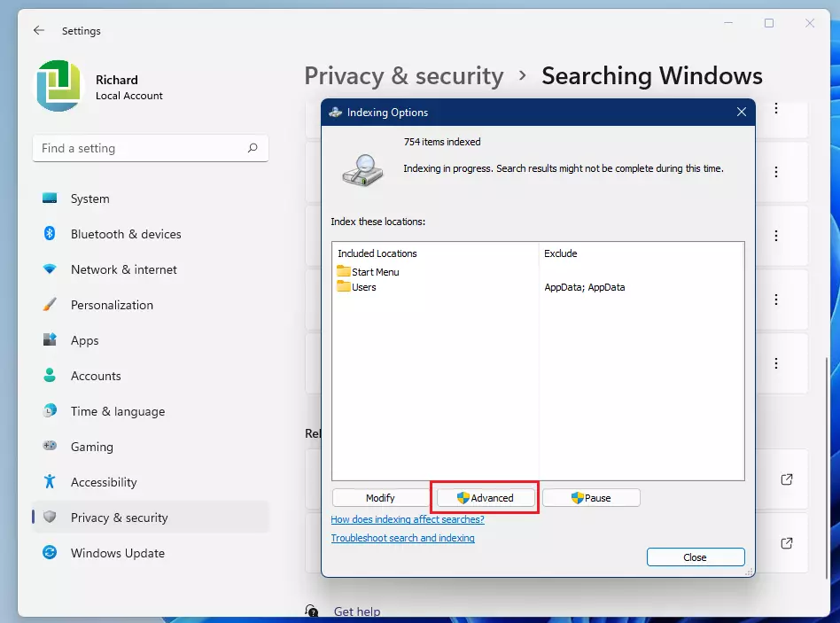This screenshot has height=623, width=840.
Task: Go to Network & internet settings
Action: (x=150, y=269)
